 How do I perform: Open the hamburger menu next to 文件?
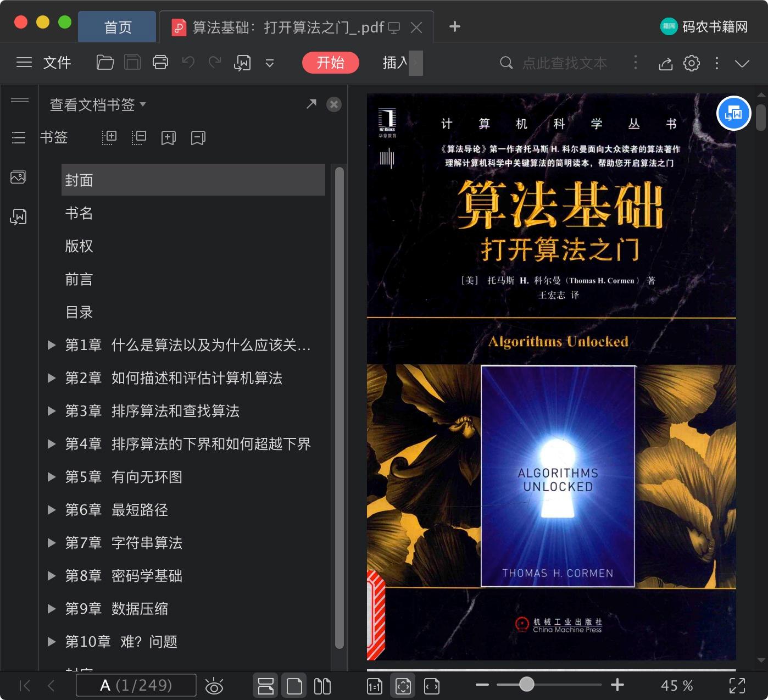pyautogui.click(x=24, y=63)
